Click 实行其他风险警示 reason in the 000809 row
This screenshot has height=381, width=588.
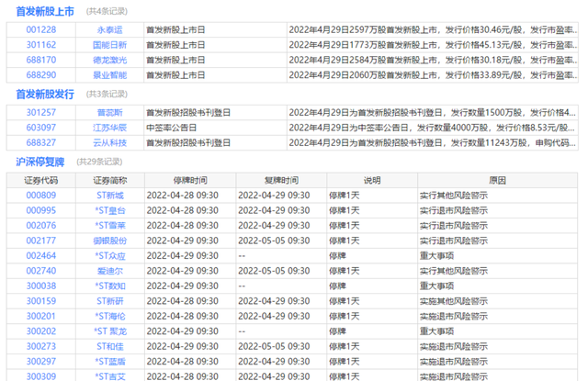pos(454,196)
